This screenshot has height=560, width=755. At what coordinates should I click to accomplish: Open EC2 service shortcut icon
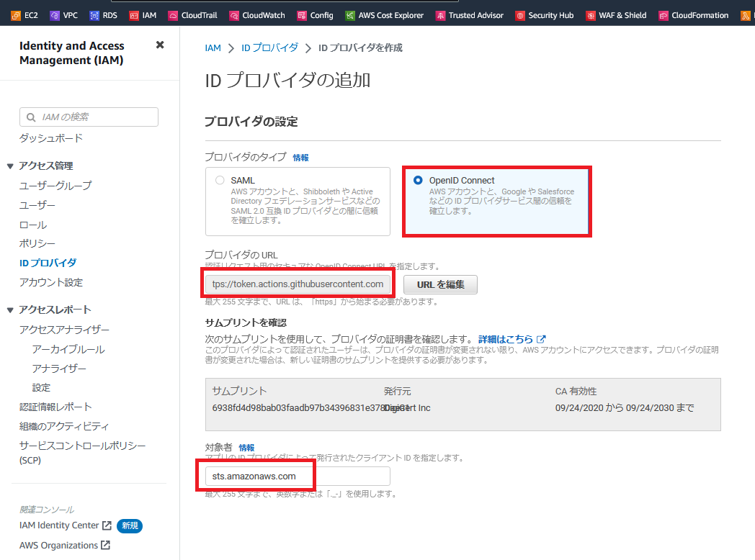[16, 15]
